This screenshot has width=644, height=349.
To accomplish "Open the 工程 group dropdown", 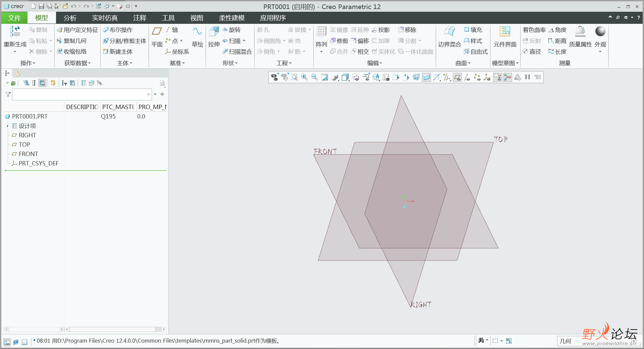I will tap(284, 63).
